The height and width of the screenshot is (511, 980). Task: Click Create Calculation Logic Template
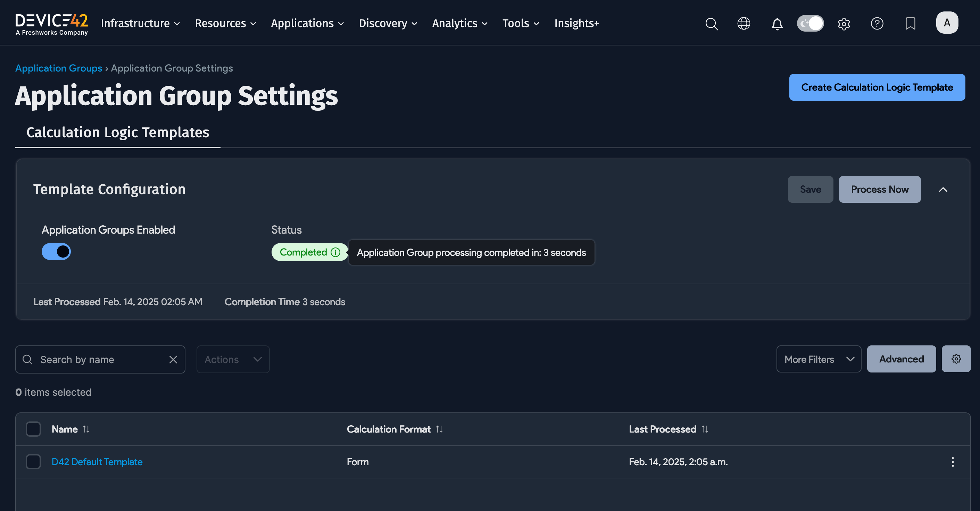[x=877, y=87]
